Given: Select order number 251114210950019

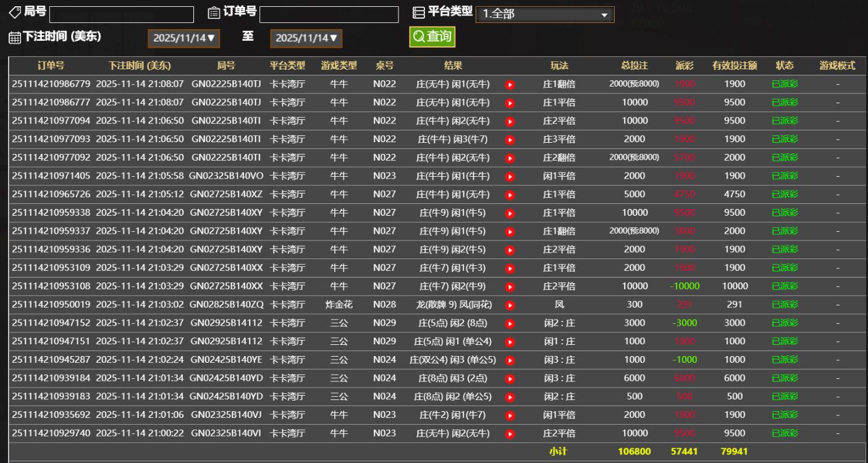Looking at the screenshot, I should click(51, 305).
